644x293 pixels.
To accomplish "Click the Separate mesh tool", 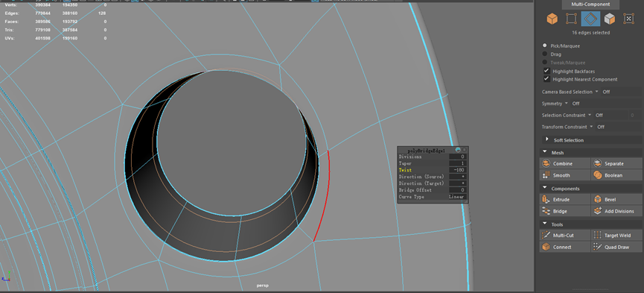I will click(617, 163).
